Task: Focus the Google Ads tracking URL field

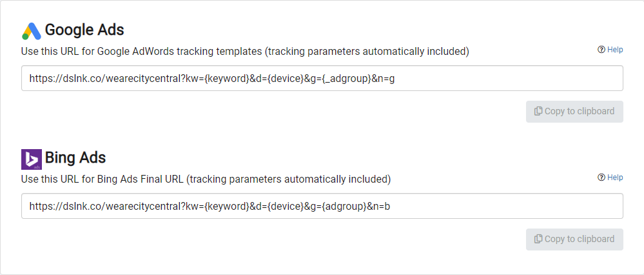Action: [x=322, y=78]
